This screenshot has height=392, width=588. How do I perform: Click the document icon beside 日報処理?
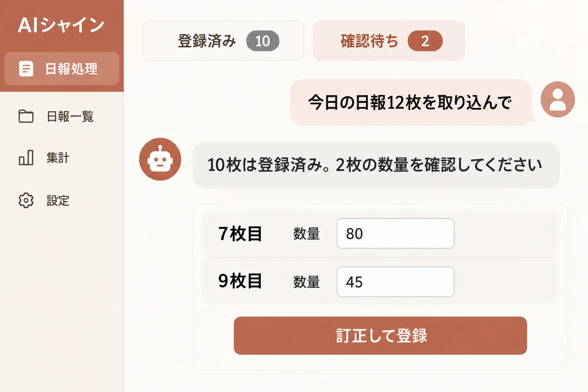coord(26,69)
